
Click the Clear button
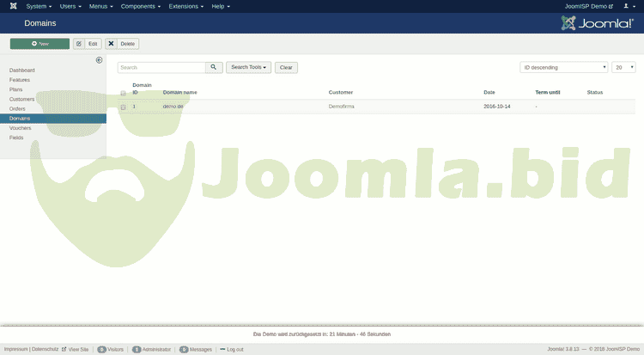tap(286, 67)
